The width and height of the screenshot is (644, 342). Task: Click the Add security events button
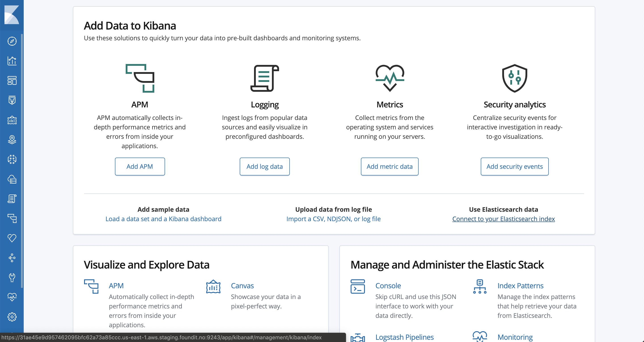[x=515, y=166]
